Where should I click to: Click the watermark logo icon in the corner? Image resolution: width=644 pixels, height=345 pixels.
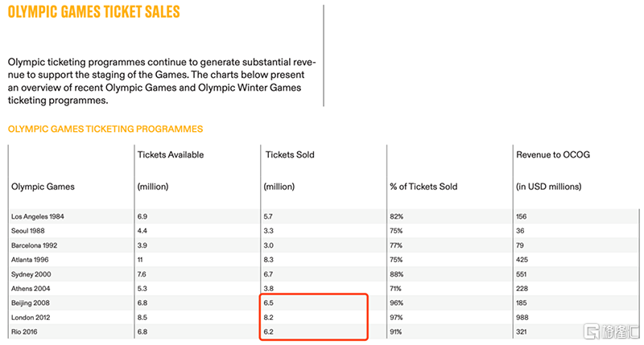[592, 331]
